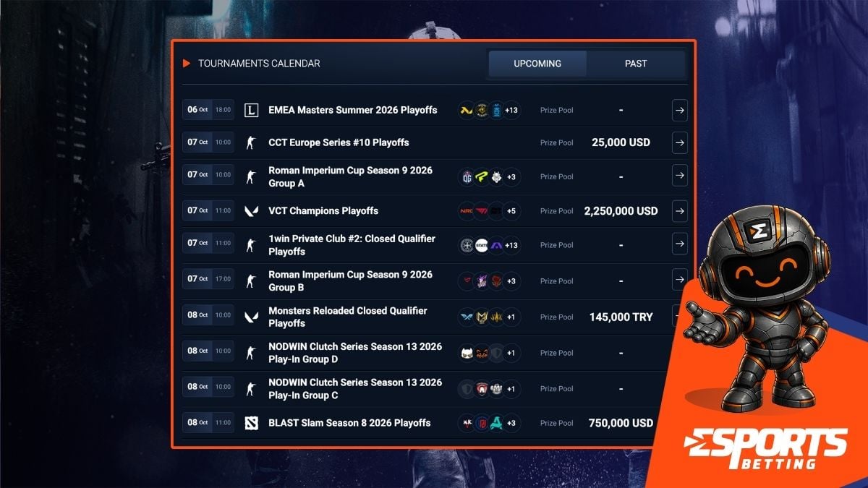Image resolution: width=868 pixels, height=488 pixels.
Task: Expand the +1 teams badge in NODWIN Group D row
Action: (x=511, y=353)
